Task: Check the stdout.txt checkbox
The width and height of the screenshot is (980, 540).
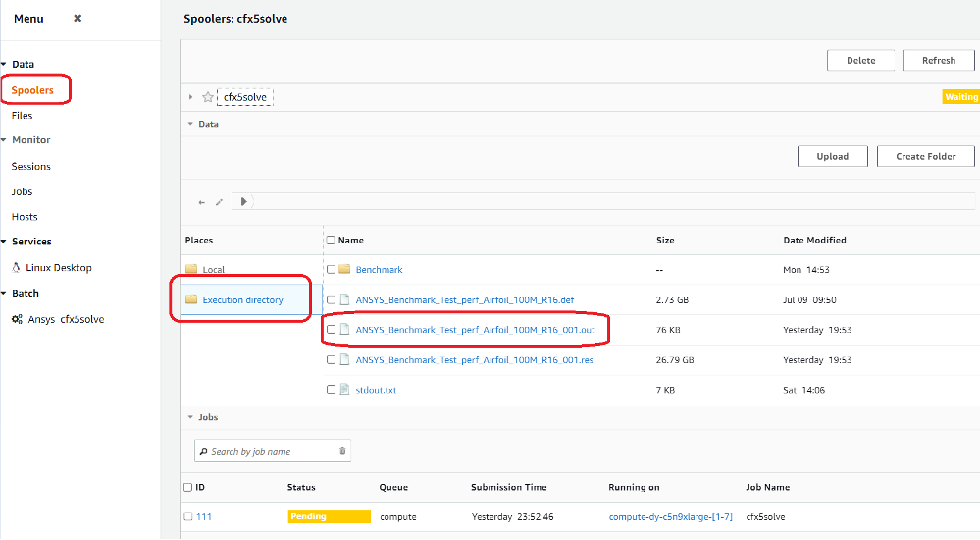Action: [331, 390]
